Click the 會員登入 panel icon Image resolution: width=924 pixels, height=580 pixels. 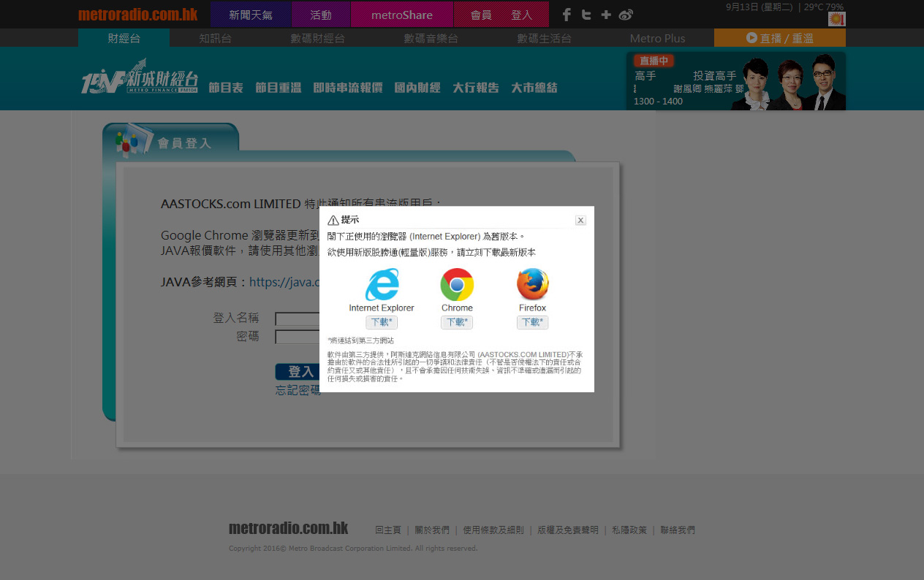pyautogui.click(x=135, y=140)
